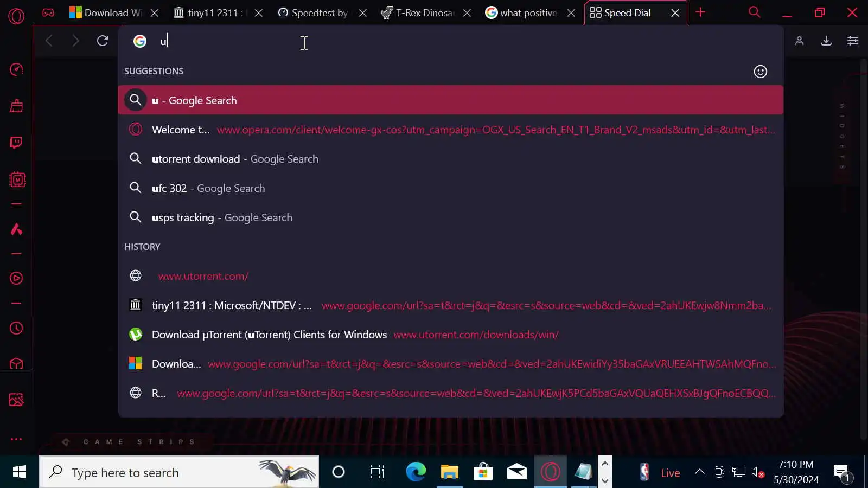
Task: Open the notepad-style app on the taskbar
Action: pos(583,472)
